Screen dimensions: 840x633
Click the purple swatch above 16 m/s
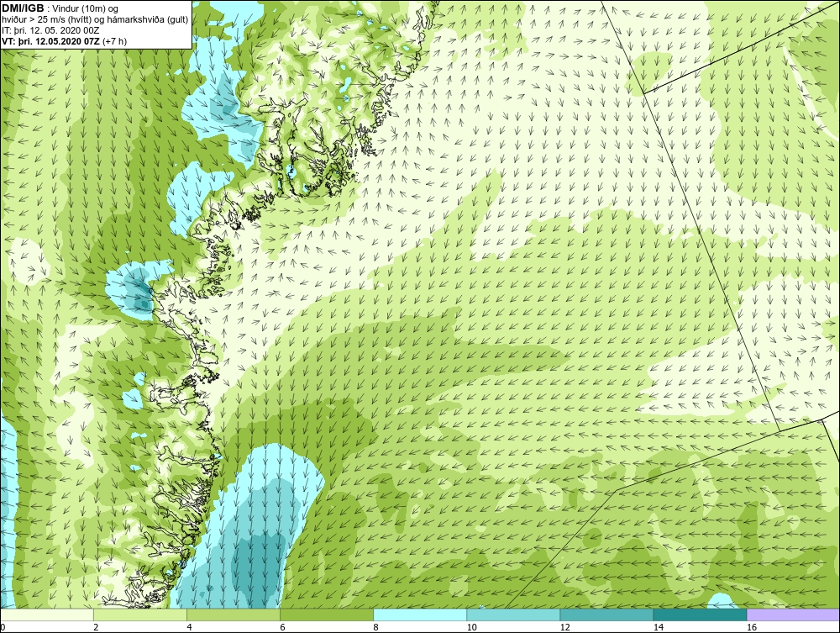click(793, 615)
